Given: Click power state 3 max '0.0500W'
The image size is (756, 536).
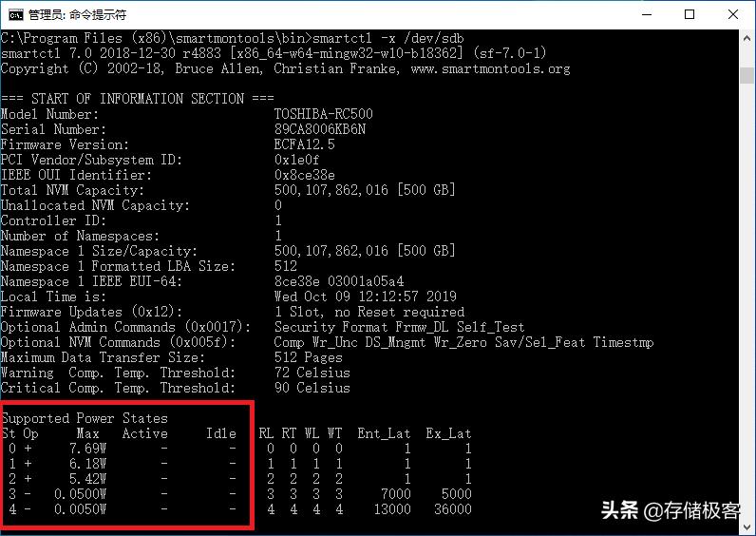Looking at the screenshot, I should pos(80,494).
